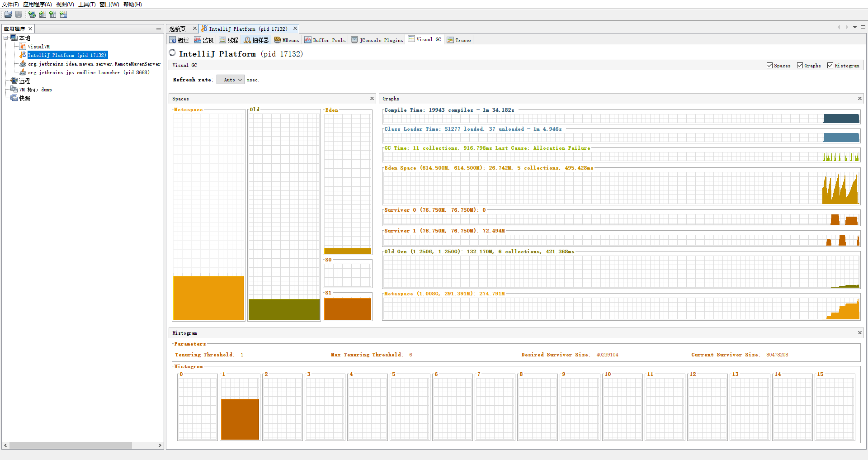Click the VisualVM application icon in tree

pyautogui.click(x=23, y=47)
